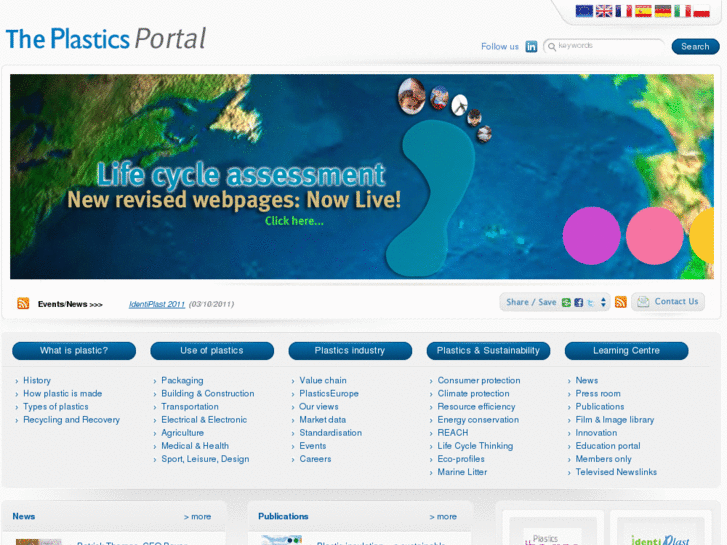727x545 pixels.
Task: Open 'Televised Newslinks'
Action: tap(616, 472)
